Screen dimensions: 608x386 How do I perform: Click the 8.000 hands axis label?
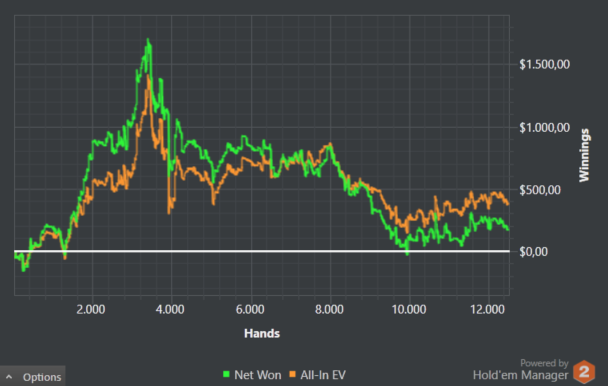click(x=329, y=309)
